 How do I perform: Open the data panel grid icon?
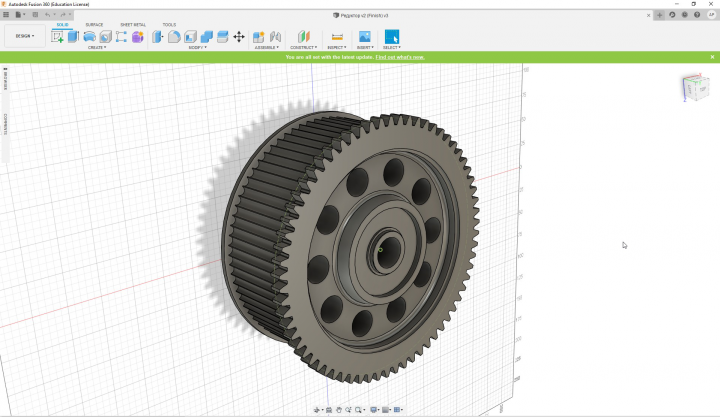[x=6, y=15]
